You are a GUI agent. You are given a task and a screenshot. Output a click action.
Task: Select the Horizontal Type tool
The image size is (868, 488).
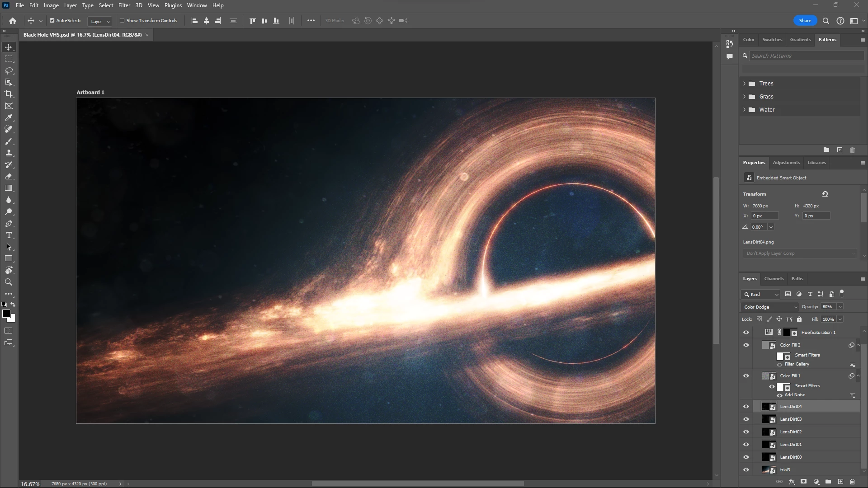pos(9,235)
